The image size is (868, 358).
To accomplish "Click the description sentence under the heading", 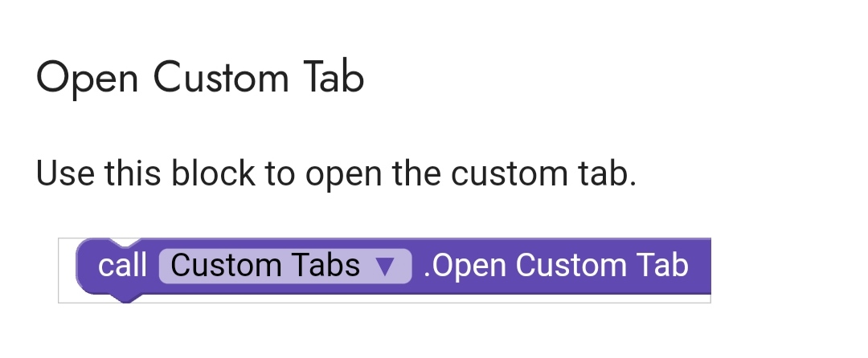I will click(336, 173).
